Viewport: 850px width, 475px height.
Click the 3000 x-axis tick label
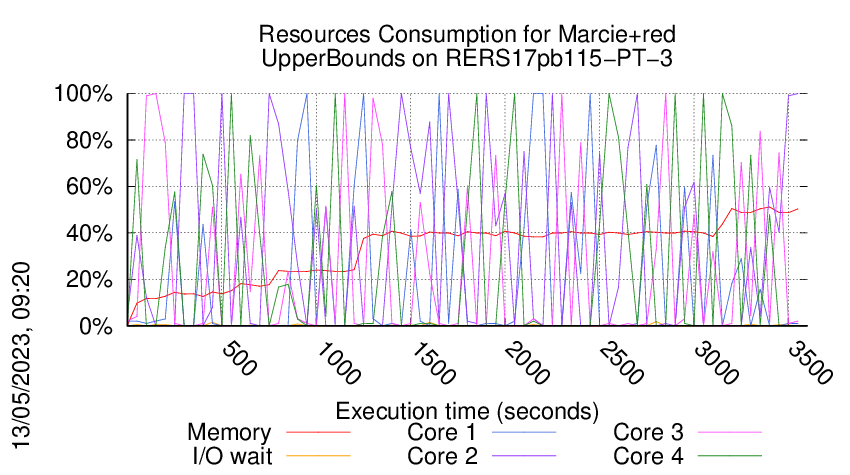[716, 363]
